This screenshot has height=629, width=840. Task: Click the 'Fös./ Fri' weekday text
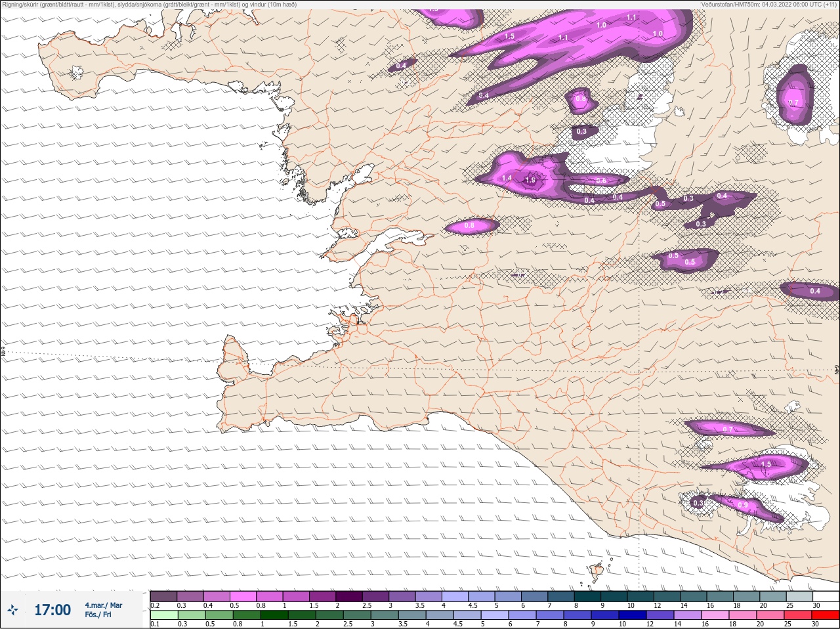[x=98, y=615]
